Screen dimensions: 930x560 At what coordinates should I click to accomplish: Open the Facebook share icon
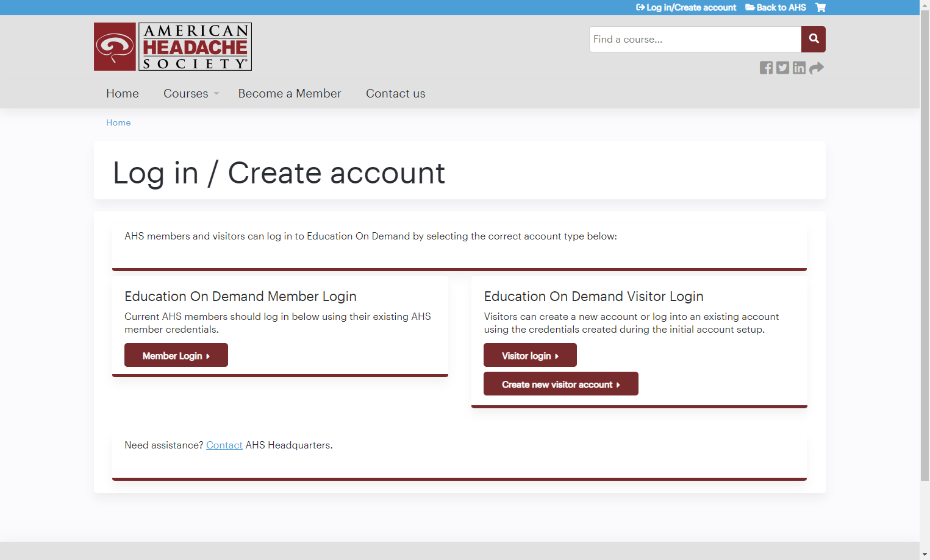coord(766,68)
